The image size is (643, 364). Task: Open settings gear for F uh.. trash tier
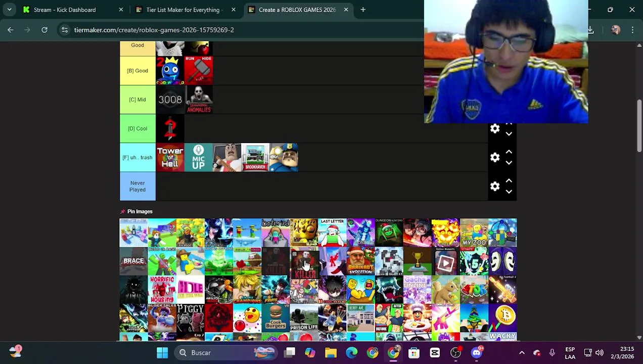[x=495, y=158]
